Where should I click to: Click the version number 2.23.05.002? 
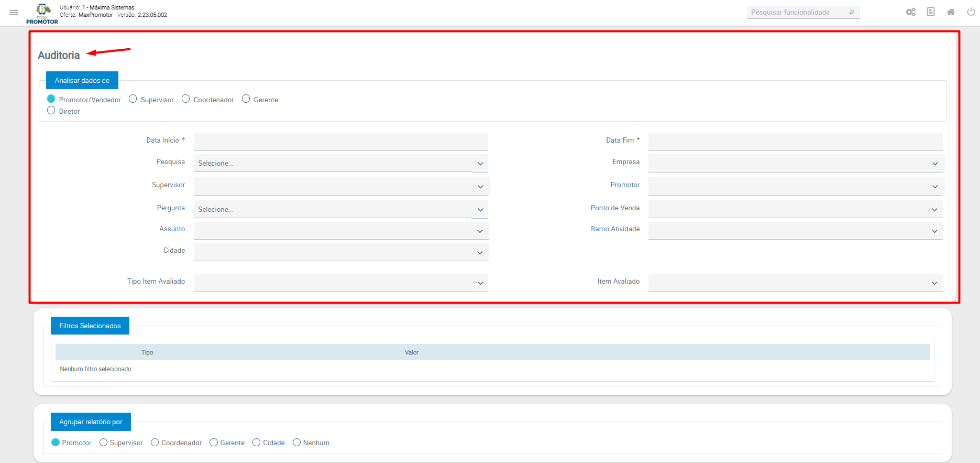(152, 15)
